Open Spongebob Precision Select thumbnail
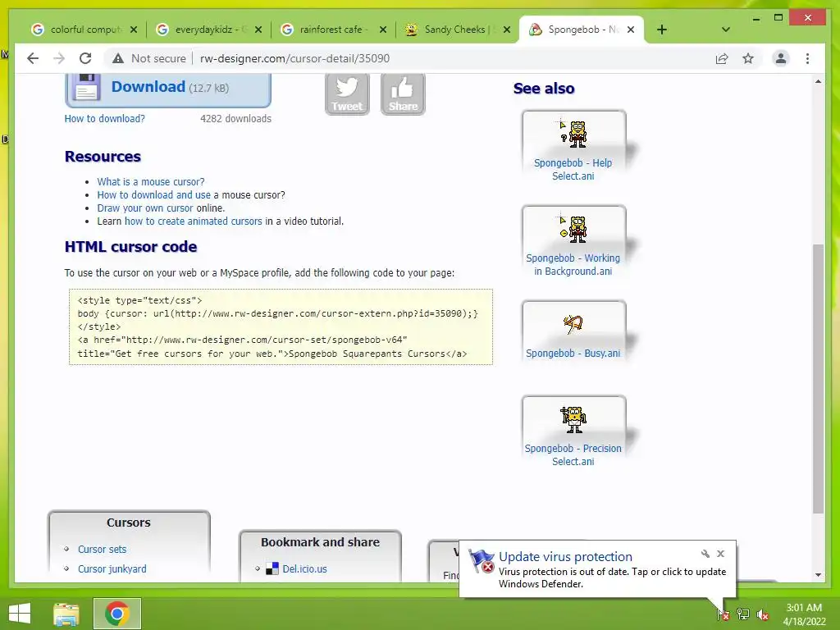 click(x=573, y=419)
